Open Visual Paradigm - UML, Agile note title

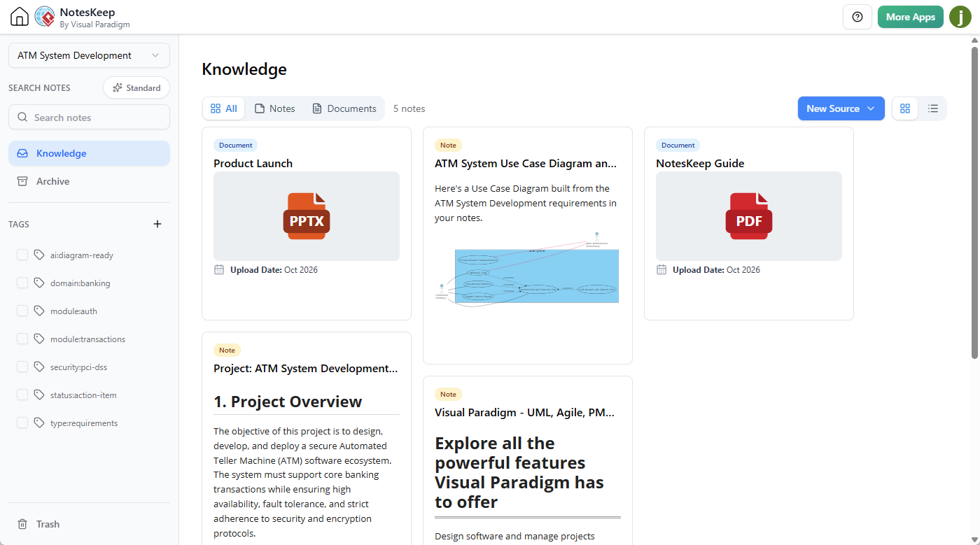click(x=525, y=412)
